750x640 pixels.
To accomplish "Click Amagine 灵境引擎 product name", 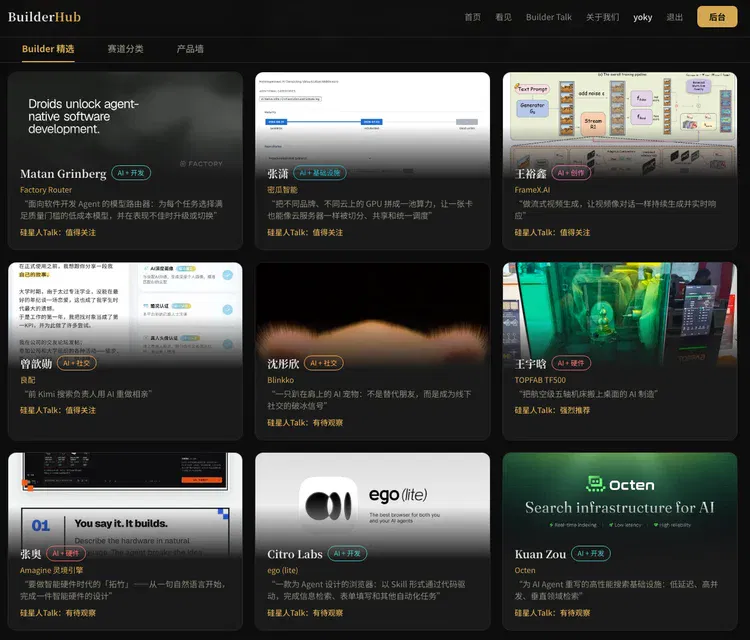I will tap(51, 571).
